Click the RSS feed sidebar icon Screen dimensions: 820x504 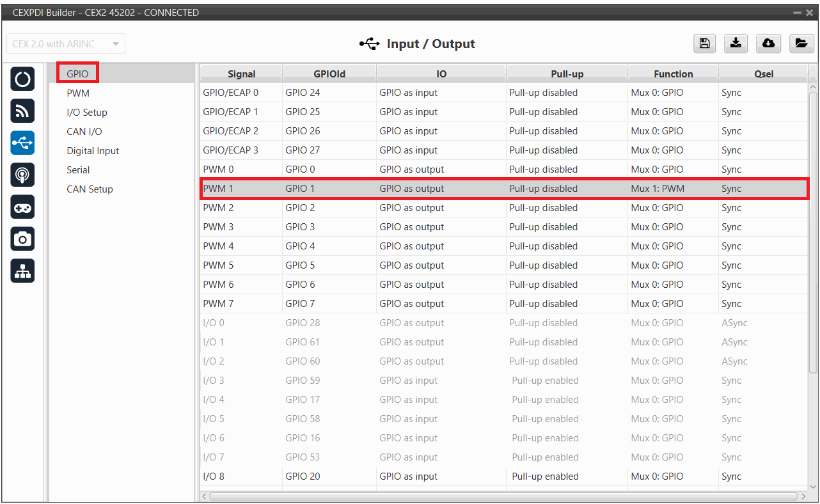pos(22,111)
